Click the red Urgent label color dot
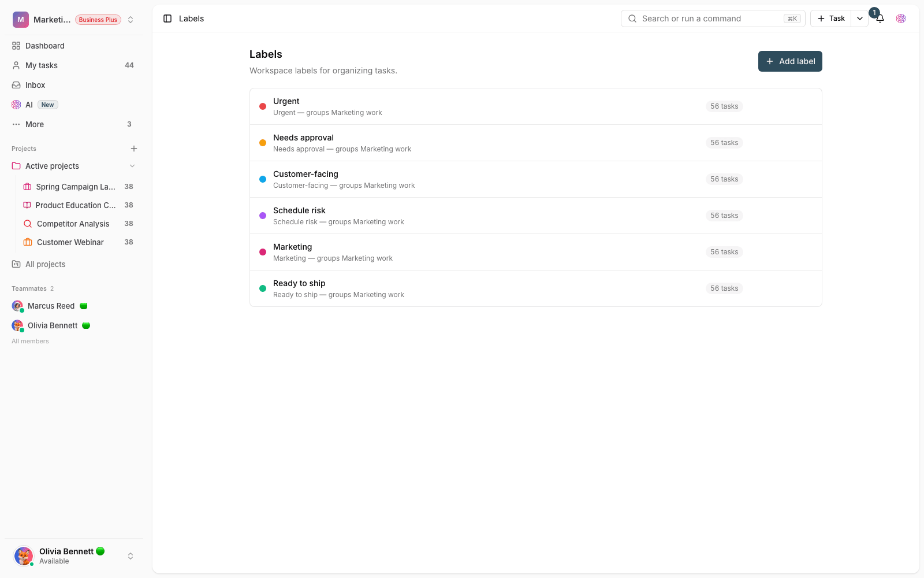This screenshot has height=578, width=924. tap(263, 106)
